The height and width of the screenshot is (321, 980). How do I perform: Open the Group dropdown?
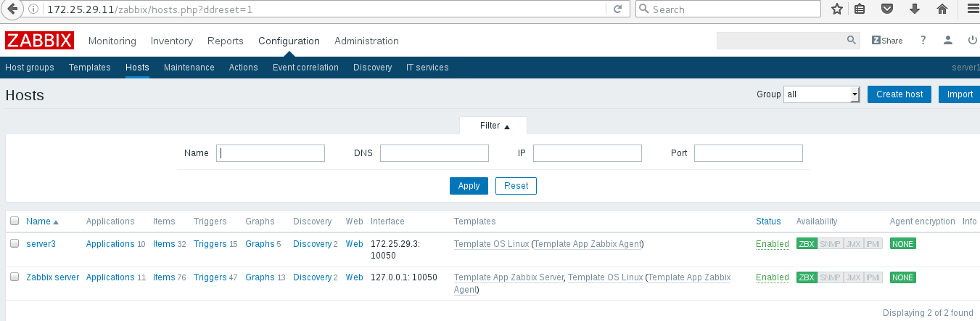[x=821, y=94]
